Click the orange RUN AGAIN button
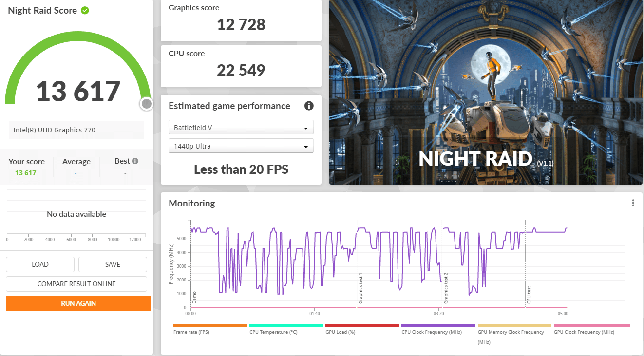The width and height of the screenshot is (644, 356). [78, 303]
